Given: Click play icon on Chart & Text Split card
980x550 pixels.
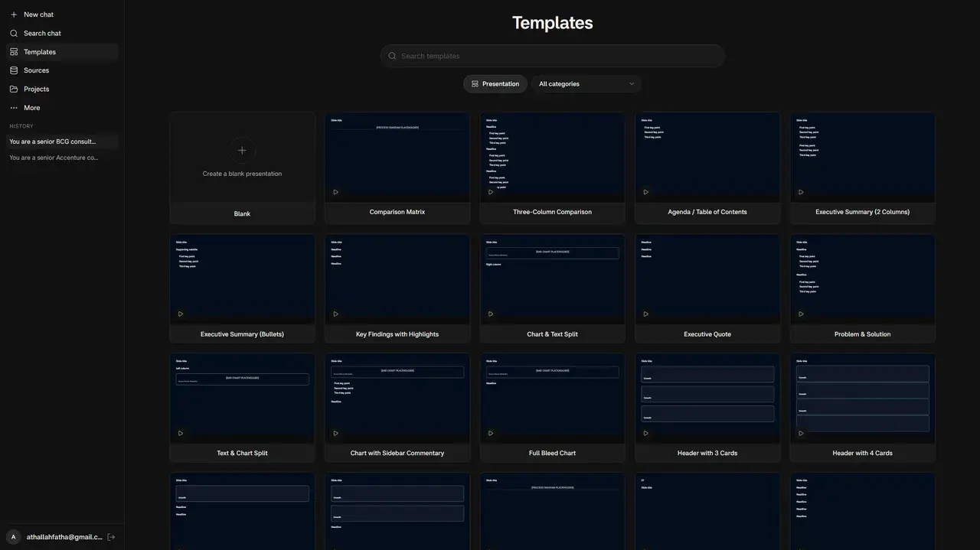Looking at the screenshot, I should tap(491, 314).
